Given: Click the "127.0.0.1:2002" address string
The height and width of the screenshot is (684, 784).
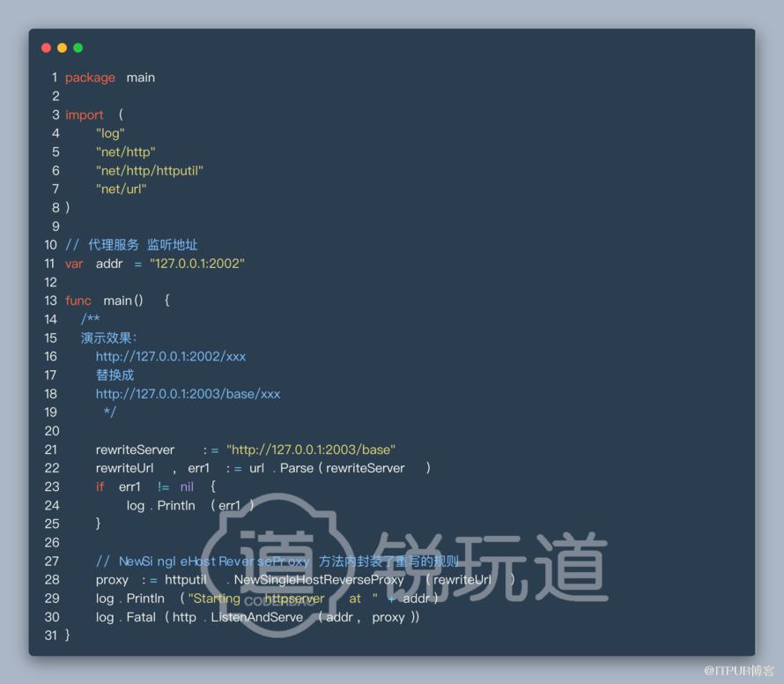Looking at the screenshot, I should click(197, 264).
